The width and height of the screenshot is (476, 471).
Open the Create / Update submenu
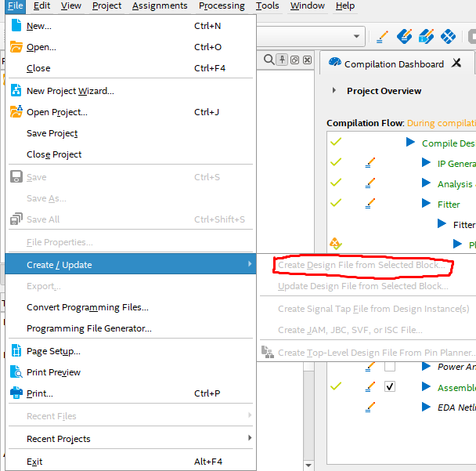pyautogui.click(x=131, y=264)
